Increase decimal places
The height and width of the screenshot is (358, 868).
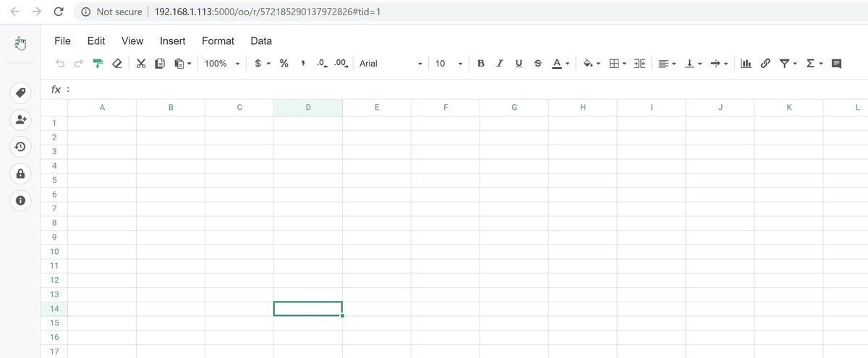click(341, 64)
